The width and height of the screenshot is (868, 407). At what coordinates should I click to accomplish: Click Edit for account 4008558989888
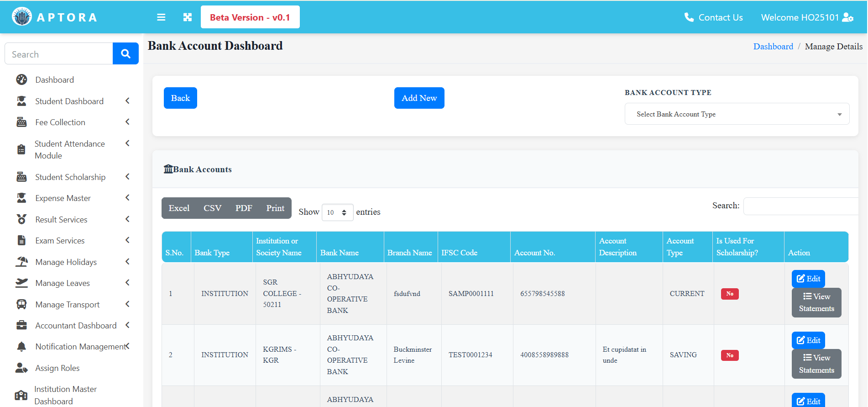[x=808, y=340]
